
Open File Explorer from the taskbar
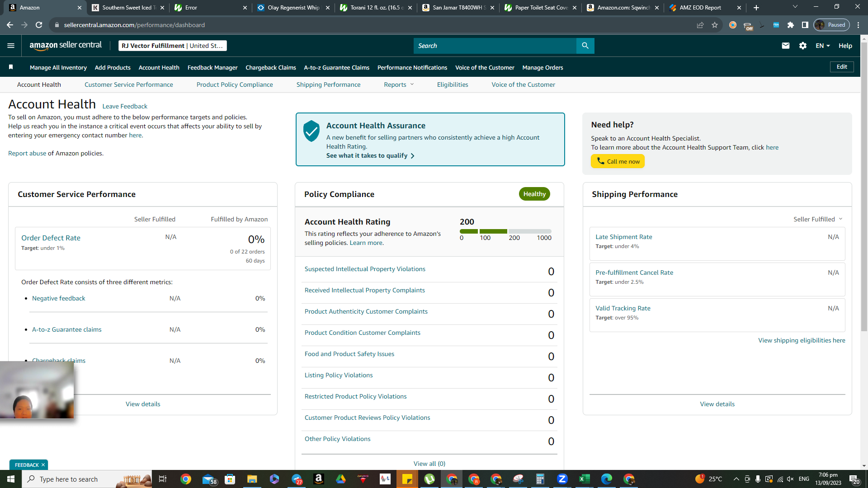click(x=252, y=479)
